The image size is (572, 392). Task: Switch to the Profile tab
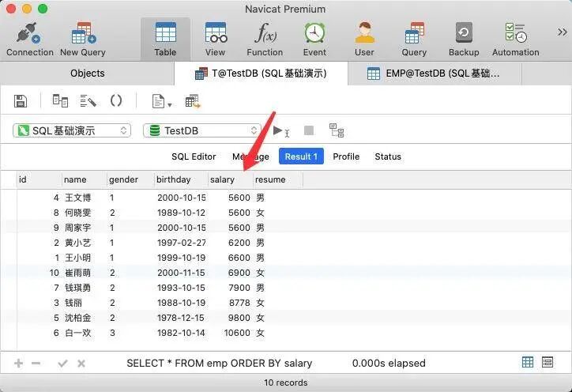point(346,156)
